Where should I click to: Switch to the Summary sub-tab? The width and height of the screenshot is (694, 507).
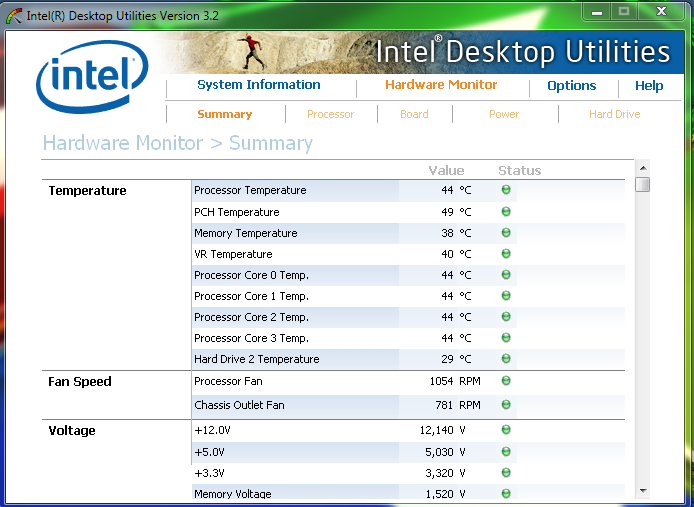[x=225, y=115]
